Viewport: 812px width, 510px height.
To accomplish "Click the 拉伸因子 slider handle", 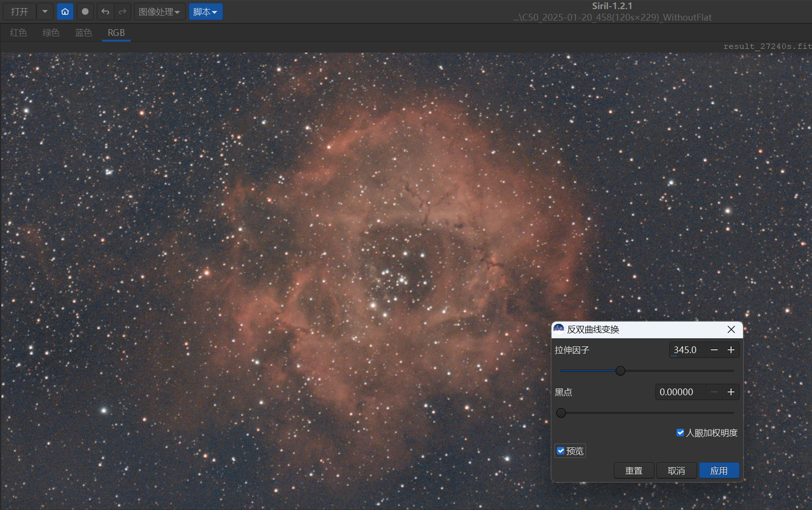I will 620,371.
